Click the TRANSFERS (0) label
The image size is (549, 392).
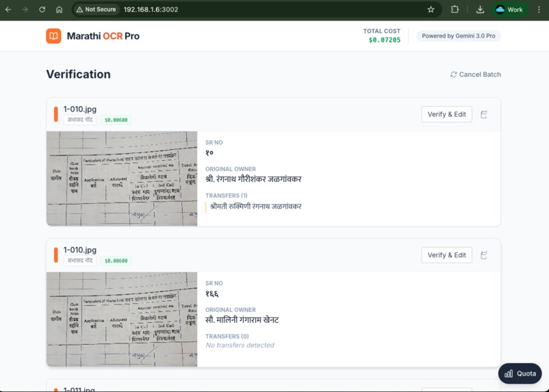coord(227,336)
